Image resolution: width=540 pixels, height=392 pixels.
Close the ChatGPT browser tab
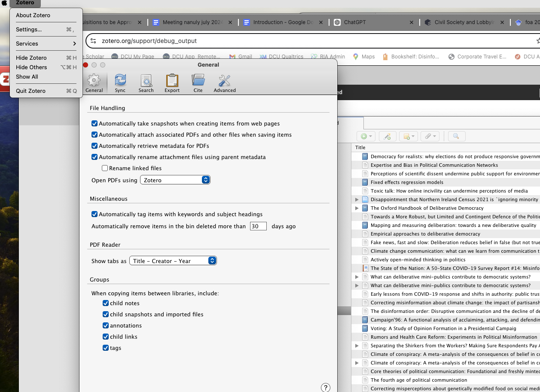tap(411, 22)
